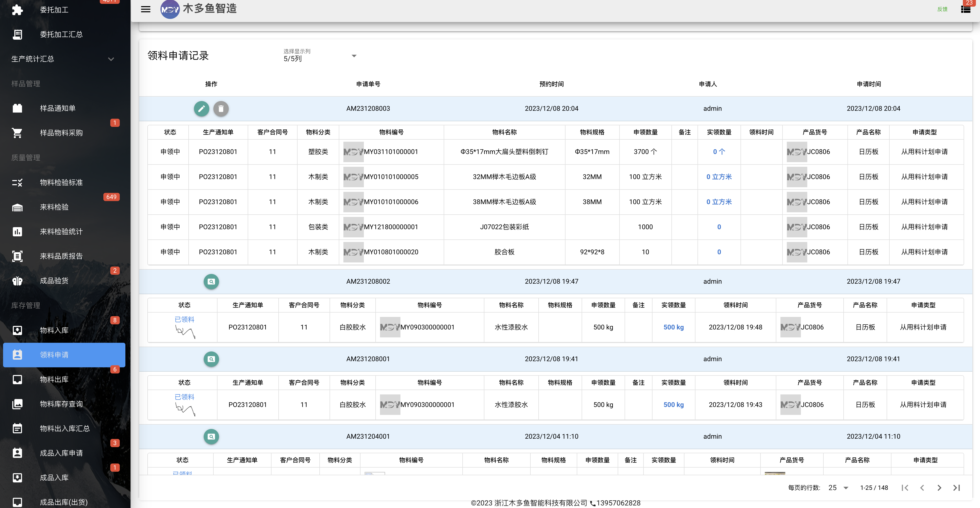Click the 申请时间 column header

[x=869, y=84]
